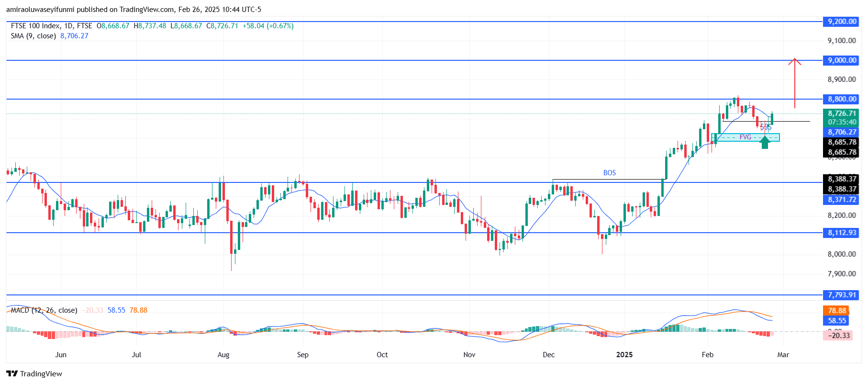Click the MACD (12, 26, close) indicator label
868x384 pixels.
(44, 310)
